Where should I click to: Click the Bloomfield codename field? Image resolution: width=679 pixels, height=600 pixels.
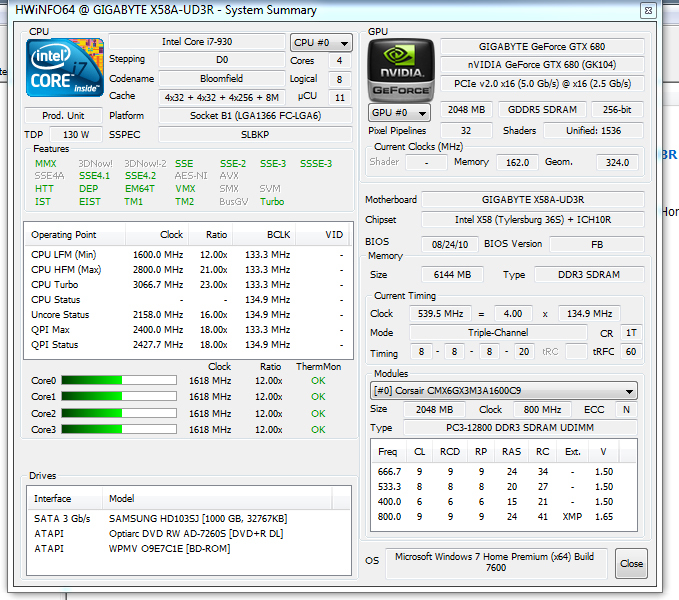tap(221, 78)
